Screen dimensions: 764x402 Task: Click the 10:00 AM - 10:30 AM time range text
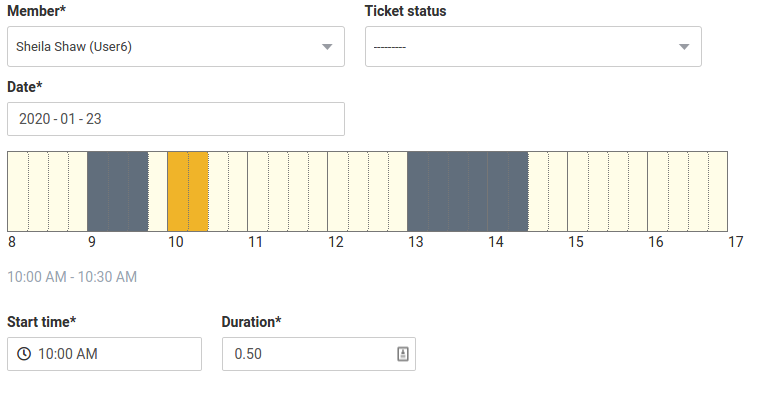click(x=72, y=277)
